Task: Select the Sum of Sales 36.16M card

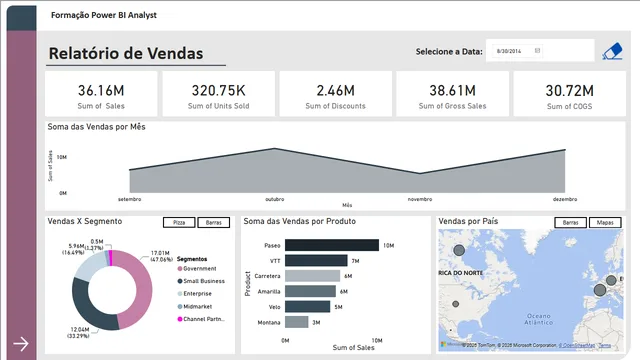Action: pos(101,94)
